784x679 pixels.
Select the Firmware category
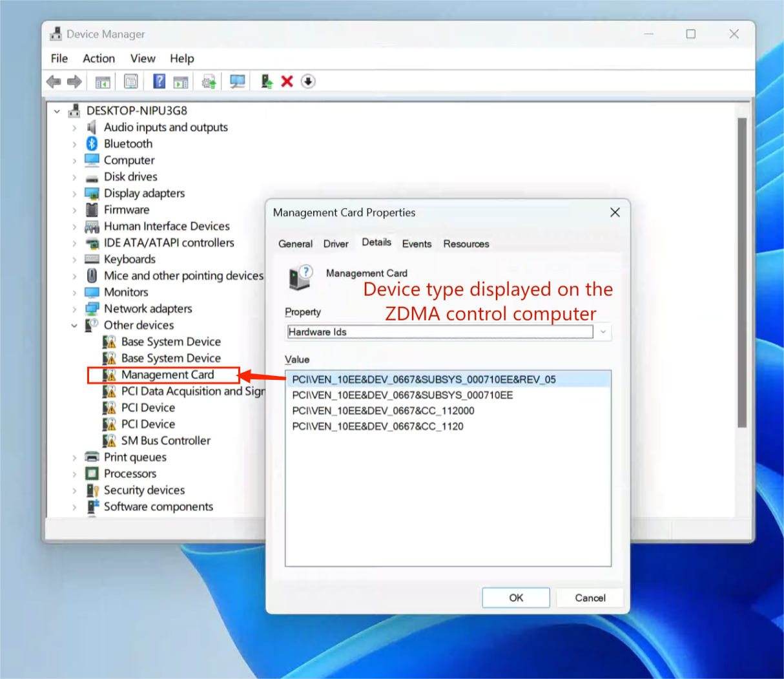click(127, 210)
